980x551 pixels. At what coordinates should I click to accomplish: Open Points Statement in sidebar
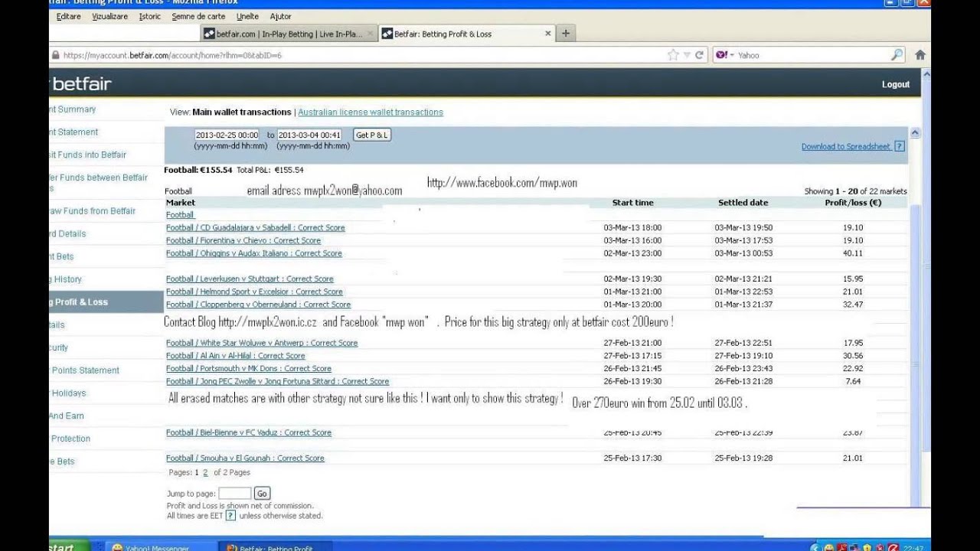tap(84, 370)
